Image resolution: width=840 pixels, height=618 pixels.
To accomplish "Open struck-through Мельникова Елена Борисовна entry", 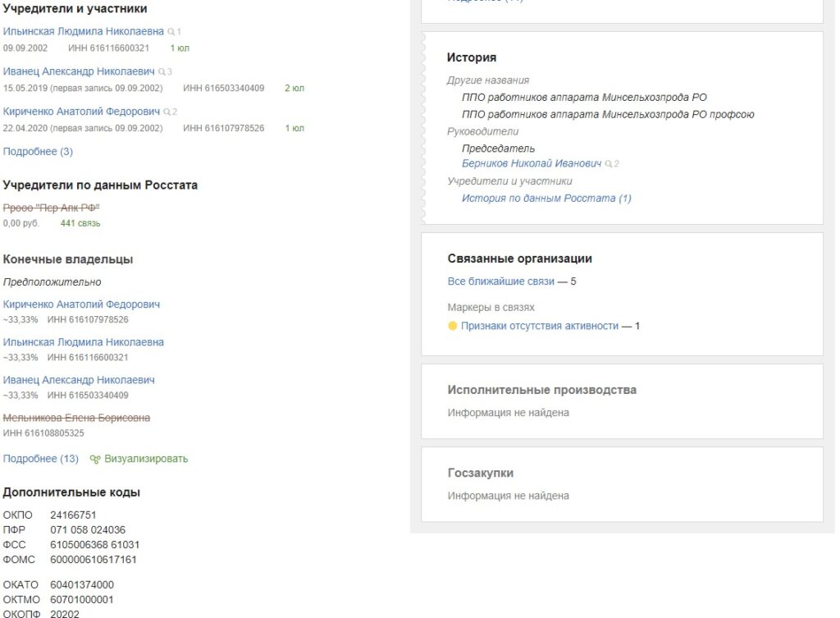I will coord(76,418).
